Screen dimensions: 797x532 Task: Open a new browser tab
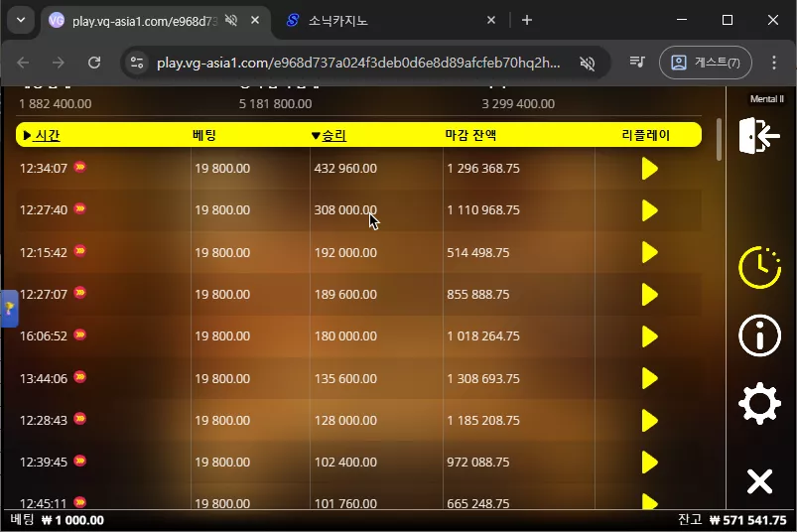(527, 20)
